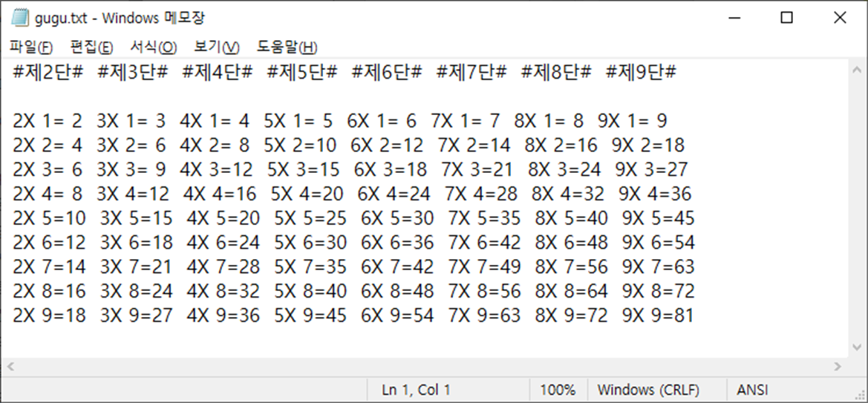
Task: Open the 도움말(H) menu
Action: (x=287, y=47)
